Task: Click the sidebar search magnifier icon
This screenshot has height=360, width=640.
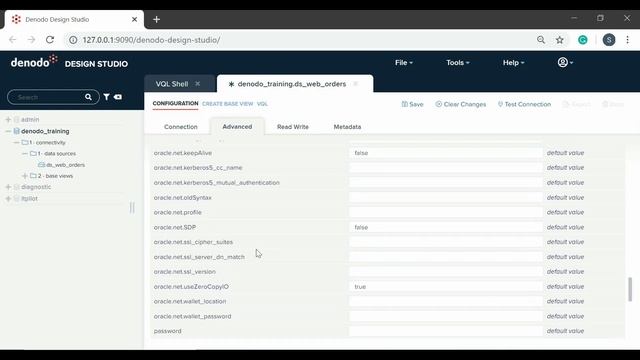Action: point(88,97)
